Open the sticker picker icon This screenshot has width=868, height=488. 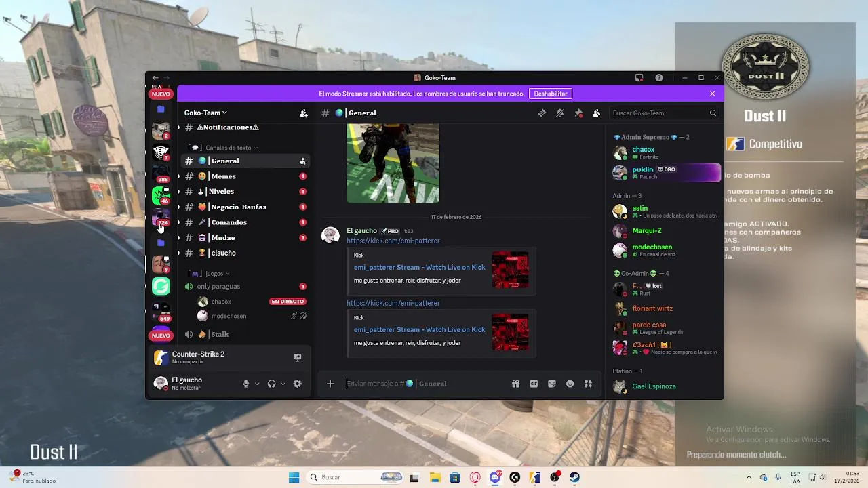click(552, 384)
